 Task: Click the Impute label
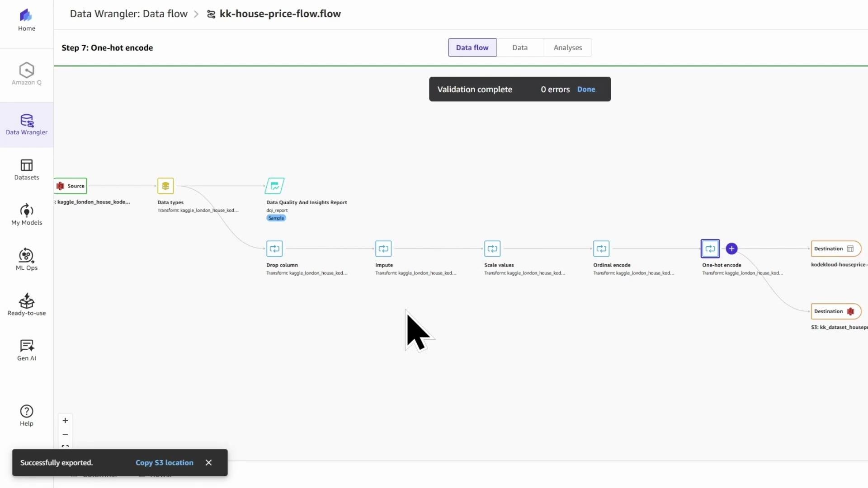coord(384,265)
